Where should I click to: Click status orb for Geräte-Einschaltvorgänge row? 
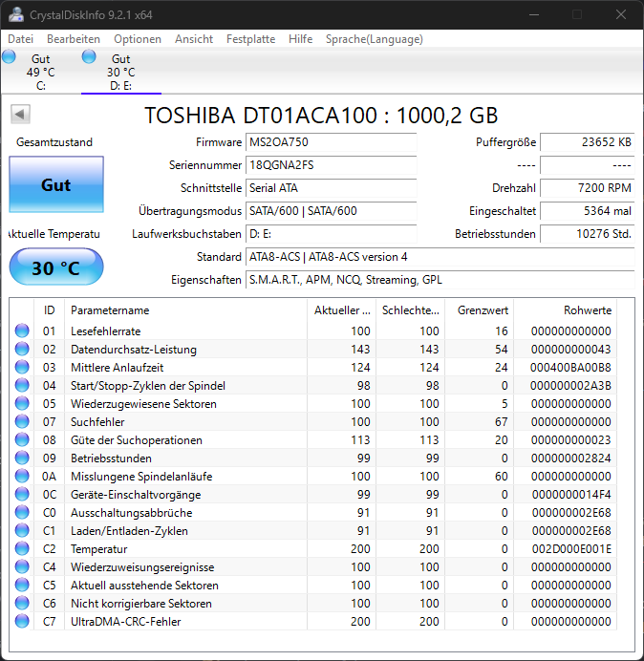[22, 494]
